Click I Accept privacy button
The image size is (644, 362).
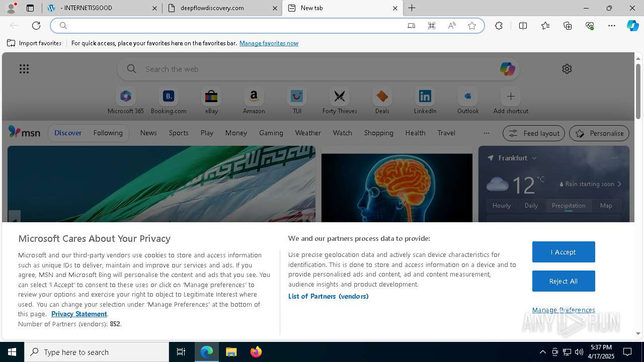(563, 252)
